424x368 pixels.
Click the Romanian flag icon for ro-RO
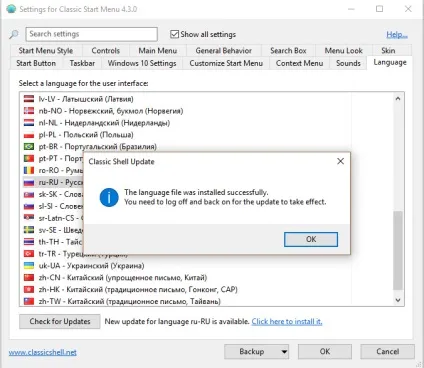point(29,170)
